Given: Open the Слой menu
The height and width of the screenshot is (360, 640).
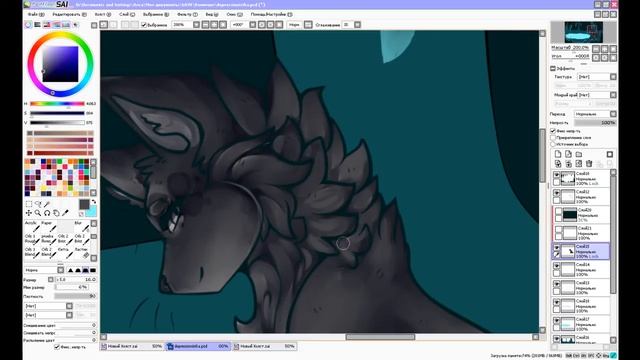Looking at the screenshot, I should coord(127,14).
